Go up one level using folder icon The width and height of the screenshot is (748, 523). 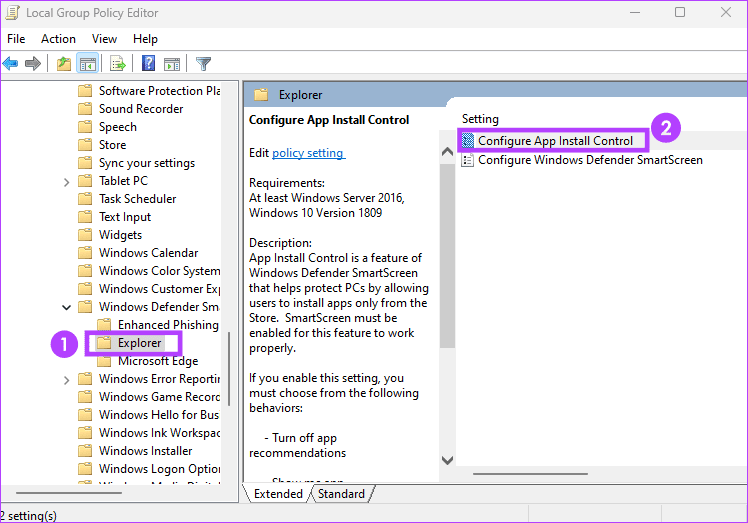pyautogui.click(x=64, y=64)
